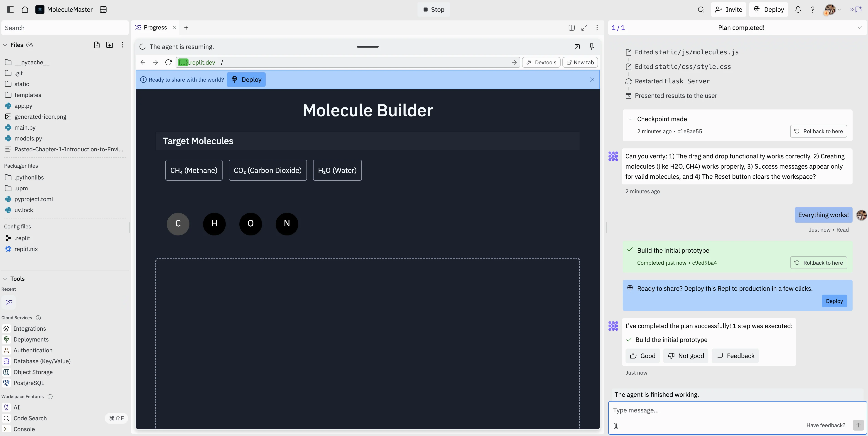Click the home icon
The width and height of the screenshot is (868, 436).
coord(25,10)
